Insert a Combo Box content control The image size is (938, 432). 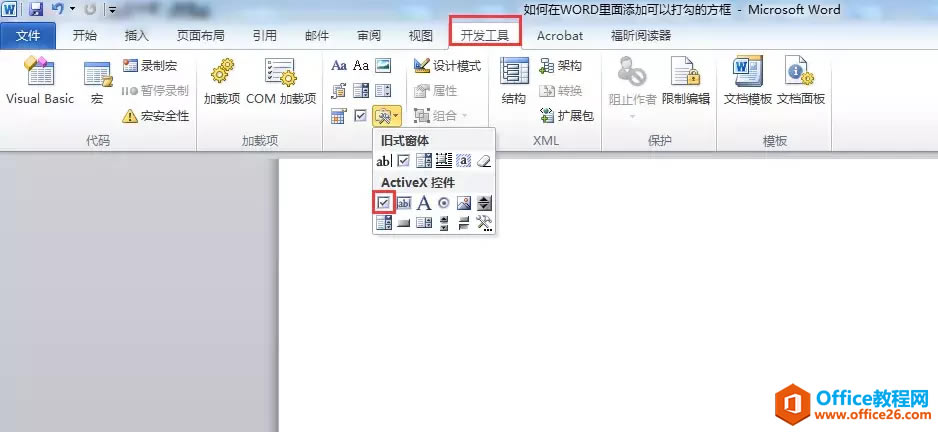[x=361, y=90]
